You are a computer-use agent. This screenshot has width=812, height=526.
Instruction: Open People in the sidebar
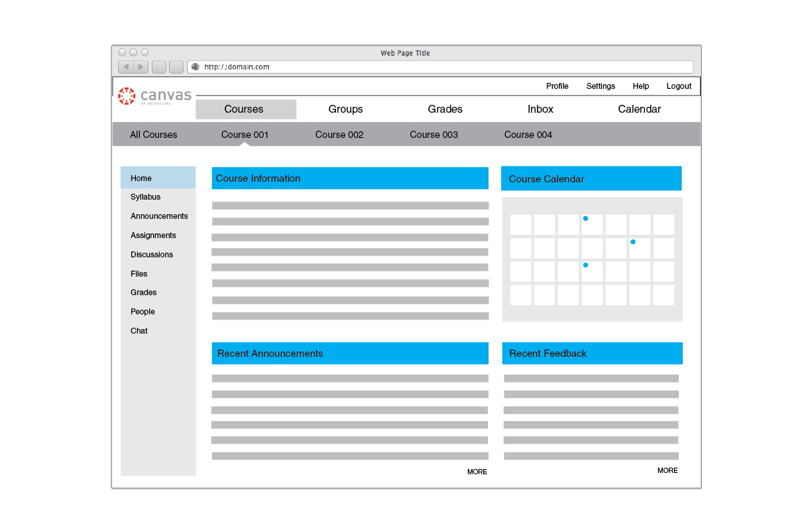[x=143, y=312]
